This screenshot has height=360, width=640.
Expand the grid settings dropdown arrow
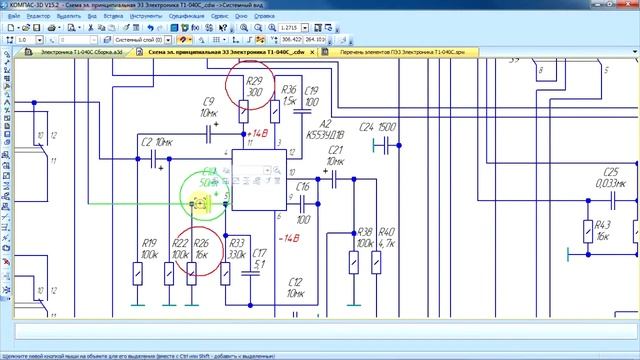point(224,40)
